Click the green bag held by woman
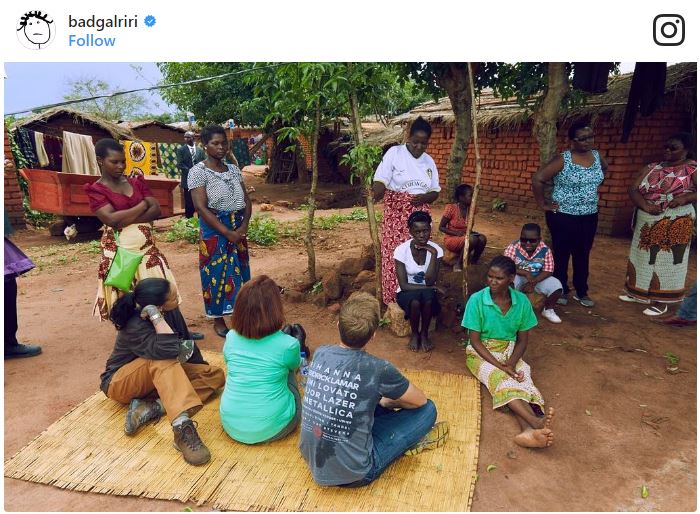 123,268
